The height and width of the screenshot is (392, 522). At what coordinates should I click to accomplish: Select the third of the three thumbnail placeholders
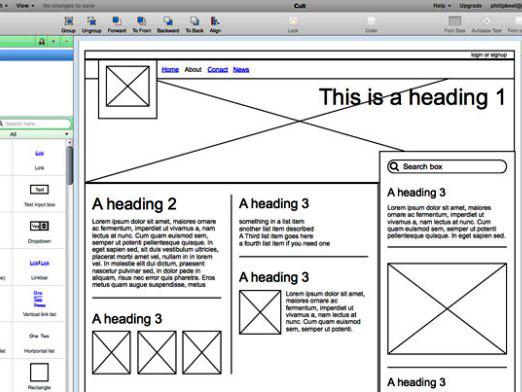tap(202, 352)
